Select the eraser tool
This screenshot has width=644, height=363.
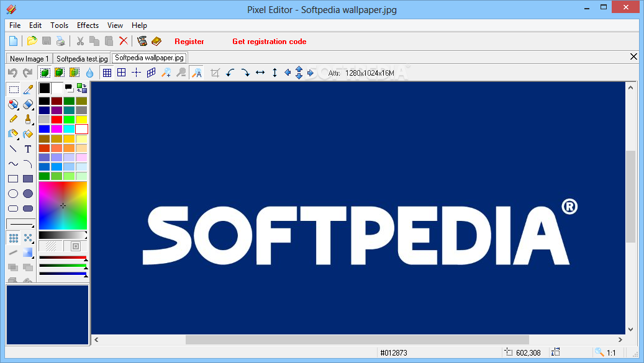(x=28, y=104)
